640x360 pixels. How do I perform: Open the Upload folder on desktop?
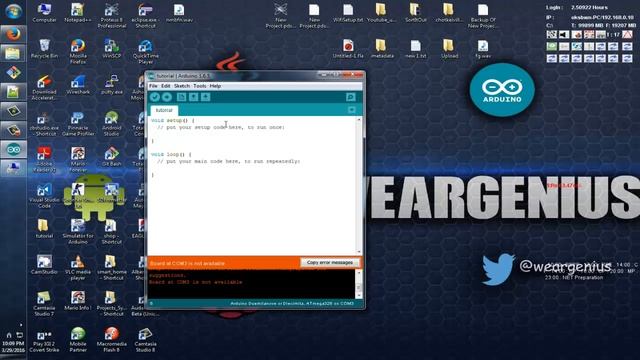(449, 49)
